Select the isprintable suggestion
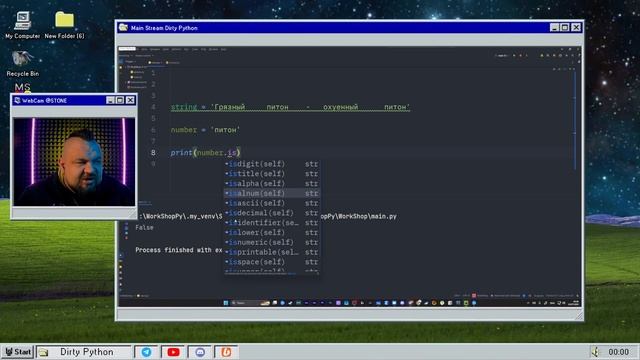The image size is (640, 360). (x=272, y=252)
